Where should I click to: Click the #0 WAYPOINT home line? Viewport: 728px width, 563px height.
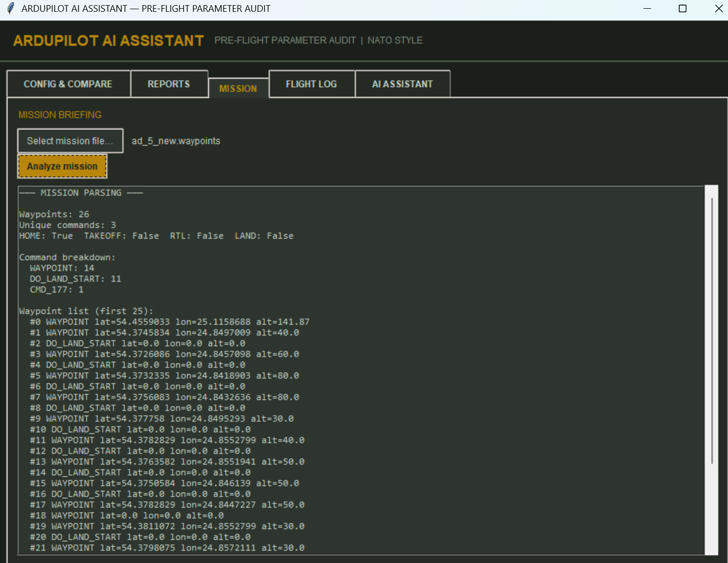[170, 322]
